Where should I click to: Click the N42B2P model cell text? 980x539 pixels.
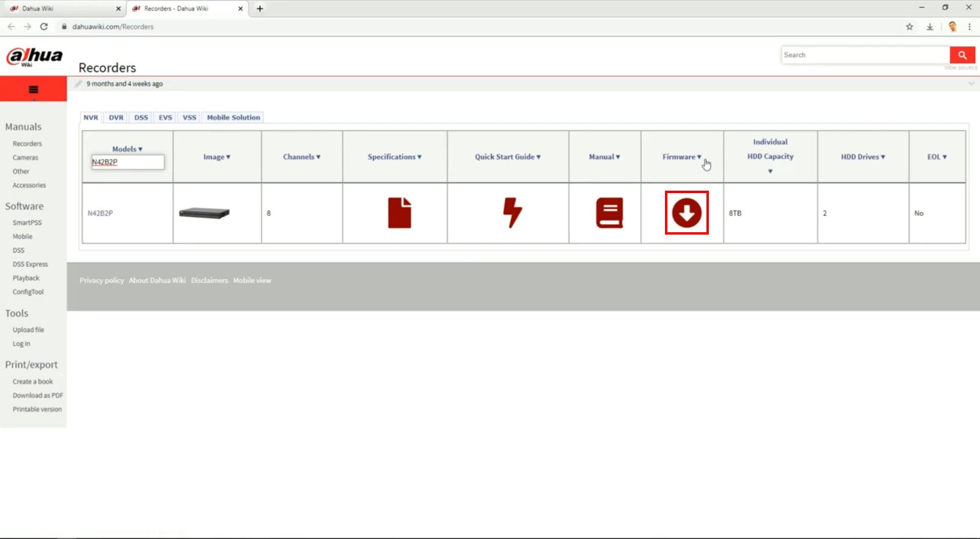click(x=100, y=213)
